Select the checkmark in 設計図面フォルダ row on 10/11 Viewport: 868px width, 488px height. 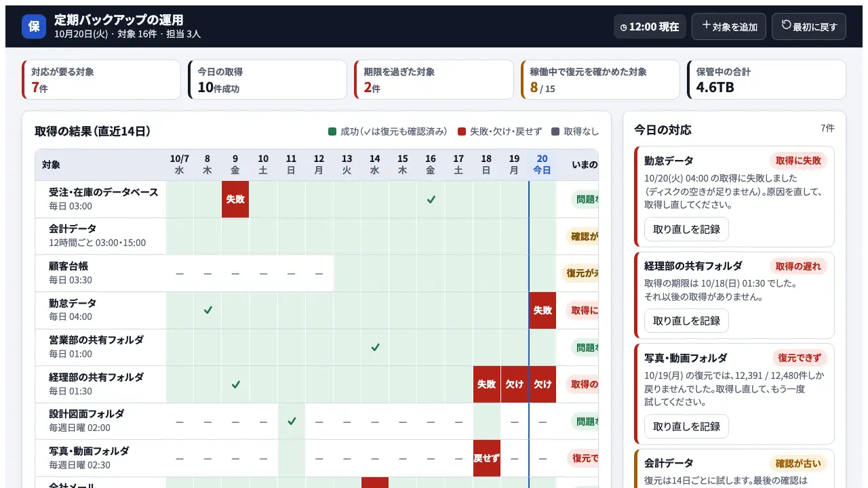292,421
